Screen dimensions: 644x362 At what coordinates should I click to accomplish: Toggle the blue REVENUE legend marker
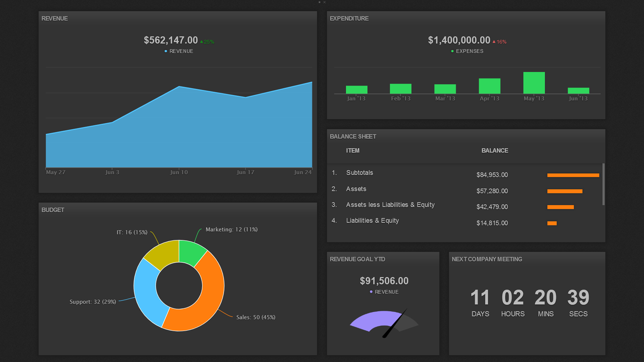click(x=166, y=51)
